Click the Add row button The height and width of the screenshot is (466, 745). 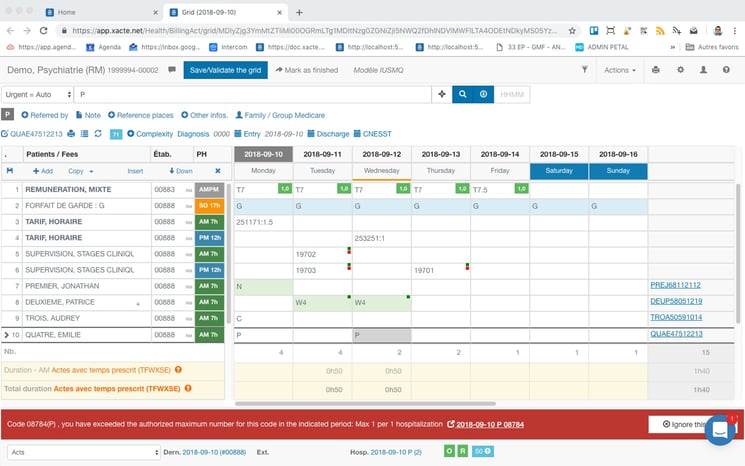pyautogui.click(x=43, y=171)
